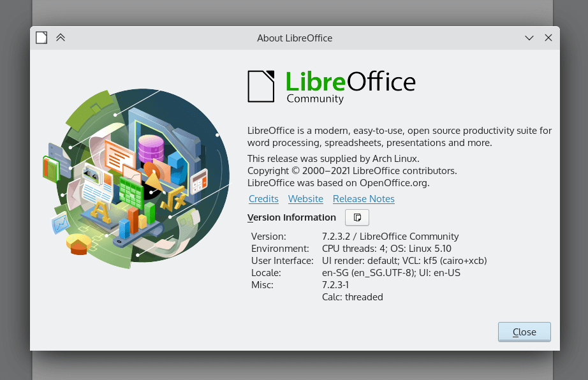This screenshot has width=588, height=380.
Task: Click the 'Version:' label
Action: 268,237
